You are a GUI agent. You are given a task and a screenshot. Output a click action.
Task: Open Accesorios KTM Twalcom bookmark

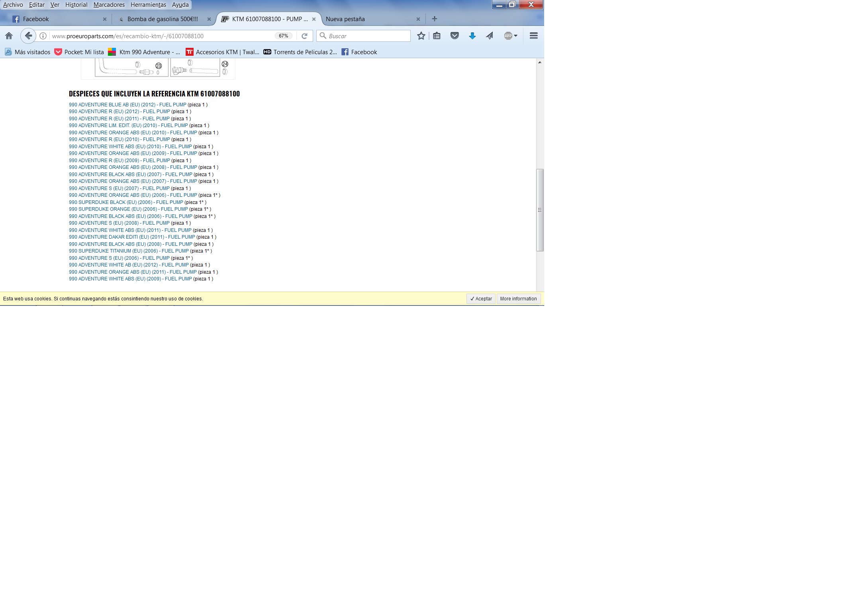pyautogui.click(x=222, y=52)
